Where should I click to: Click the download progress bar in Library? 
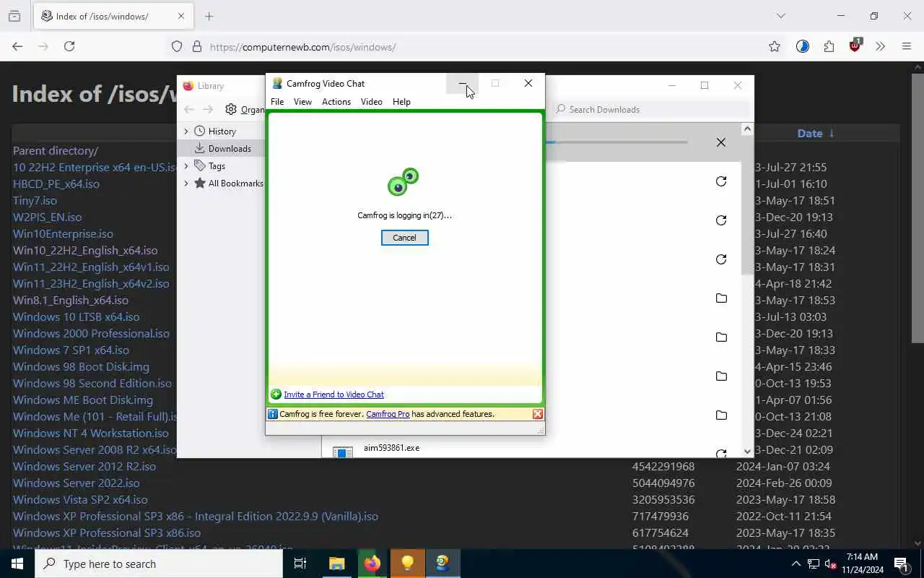(616, 142)
